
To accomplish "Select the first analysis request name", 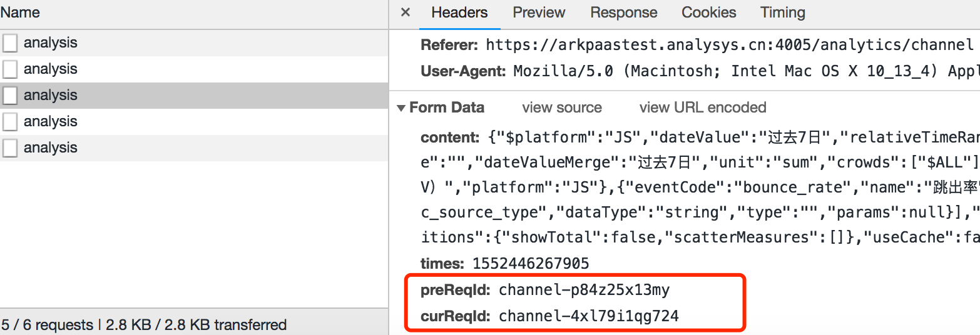I will pyautogui.click(x=50, y=43).
